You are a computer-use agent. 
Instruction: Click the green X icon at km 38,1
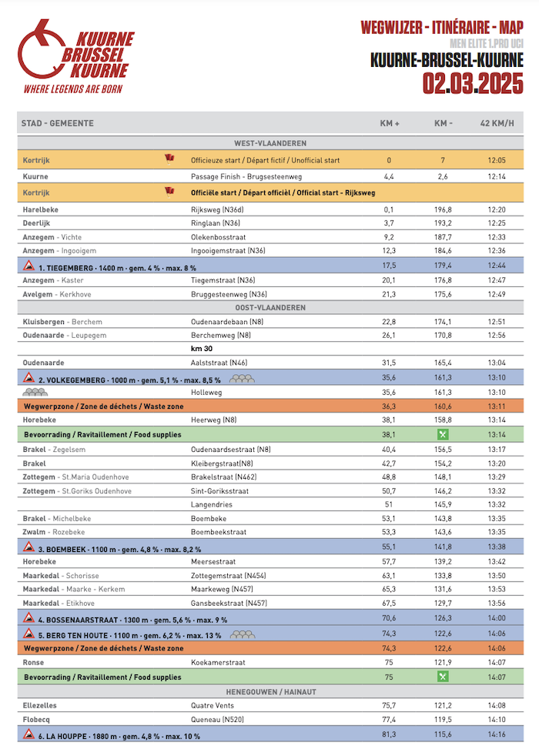coord(443,434)
